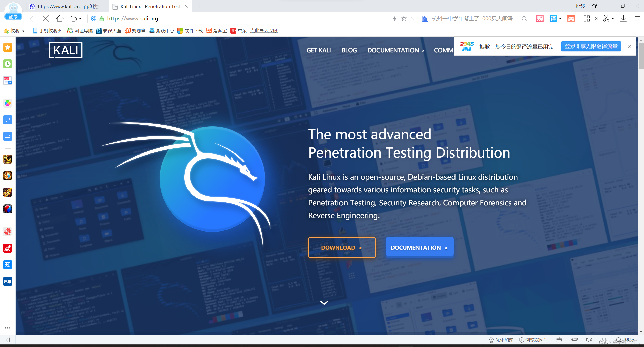
Task: Open 游戏中心 bookmark
Action: pyautogui.click(x=162, y=31)
